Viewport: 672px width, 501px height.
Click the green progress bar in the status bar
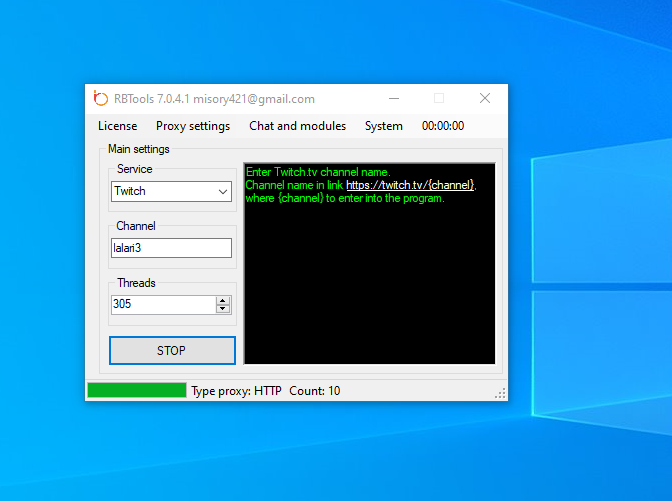[x=137, y=390]
